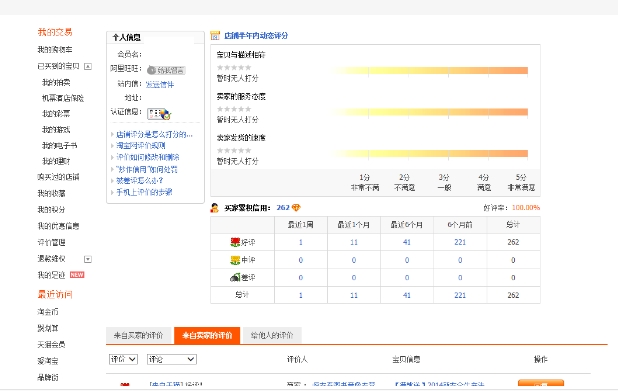Open the 手机上评价的步骤 help link
Image resolution: width=618 pixels, height=391 pixels.
coord(144,192)
